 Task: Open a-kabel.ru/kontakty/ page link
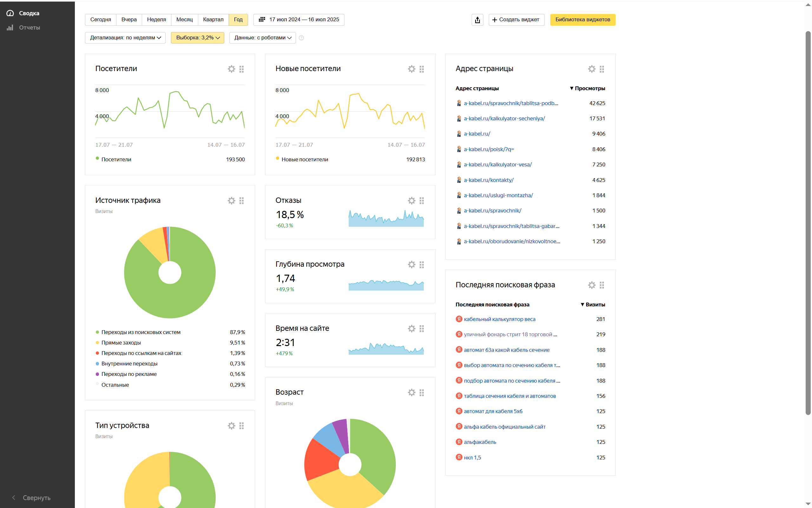[488, 180]
